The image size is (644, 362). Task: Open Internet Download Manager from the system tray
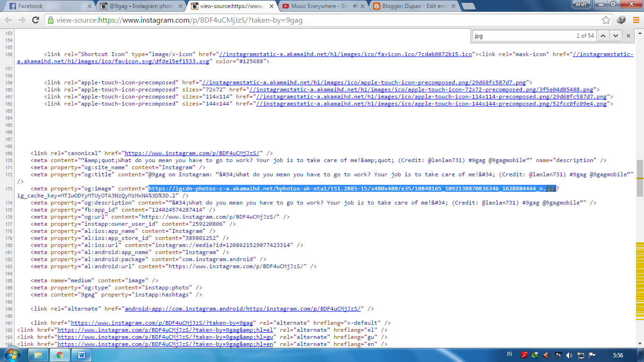(535, 355)
